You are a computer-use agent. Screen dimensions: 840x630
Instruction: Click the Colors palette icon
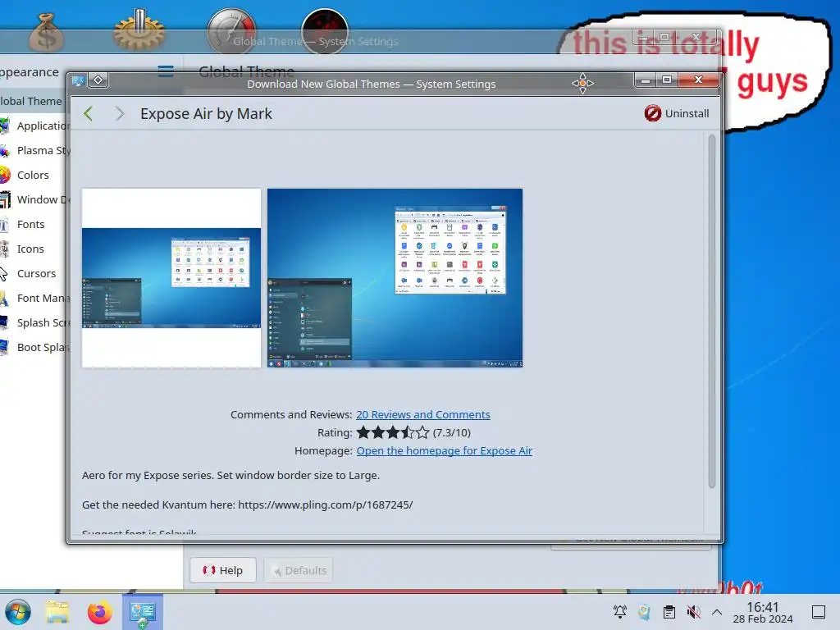4,176
